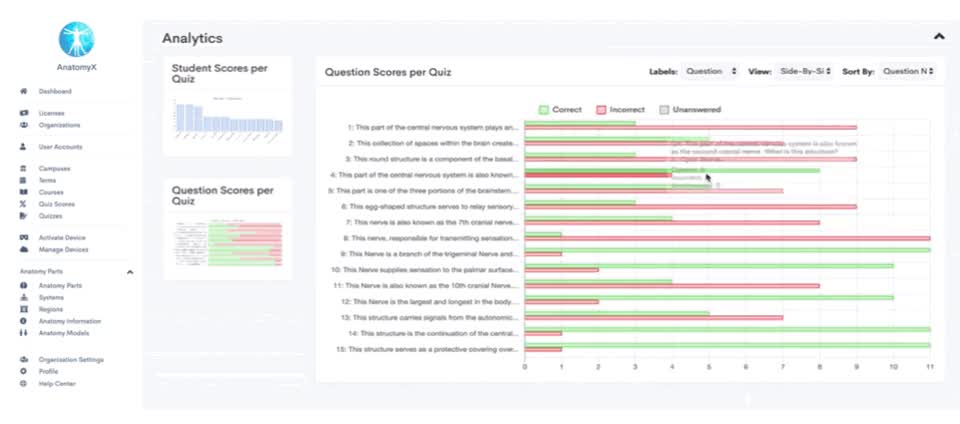Toggle the Unanswered series in legend

tap(690, 110)
